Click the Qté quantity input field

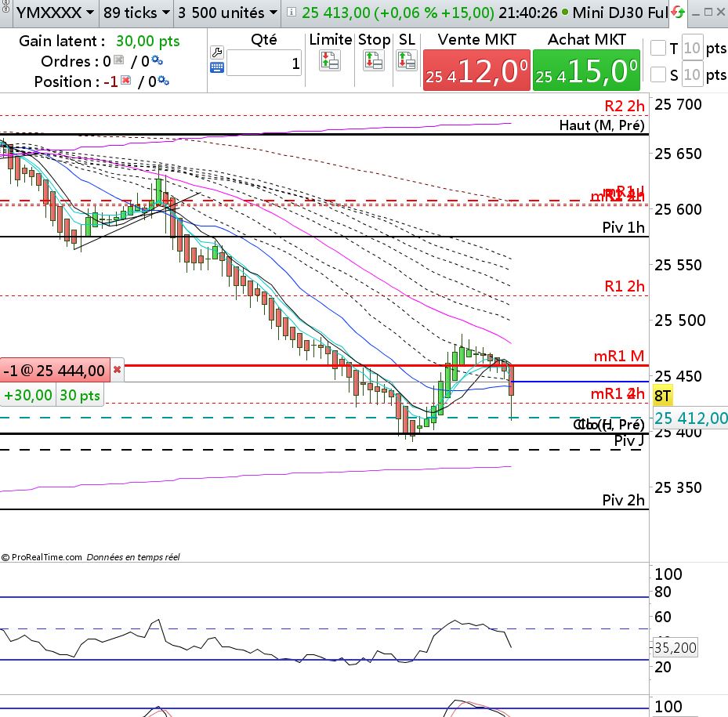pos(264,63)
